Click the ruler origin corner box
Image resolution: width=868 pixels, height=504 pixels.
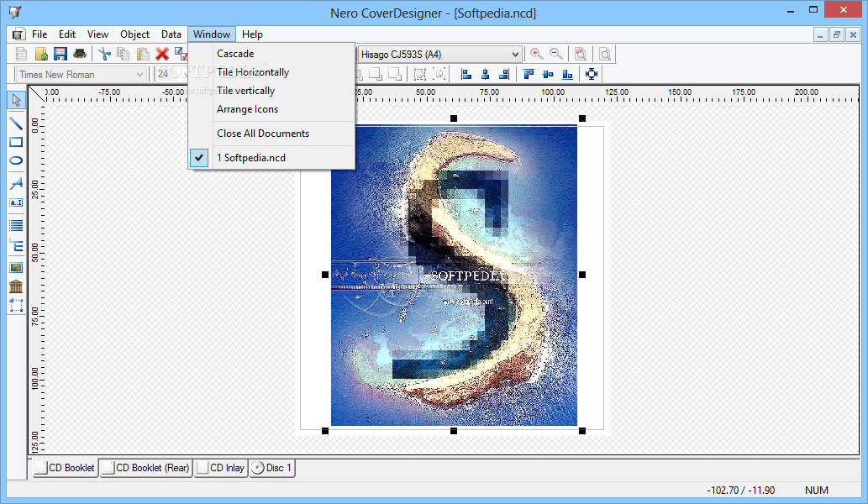click(36, 93)
